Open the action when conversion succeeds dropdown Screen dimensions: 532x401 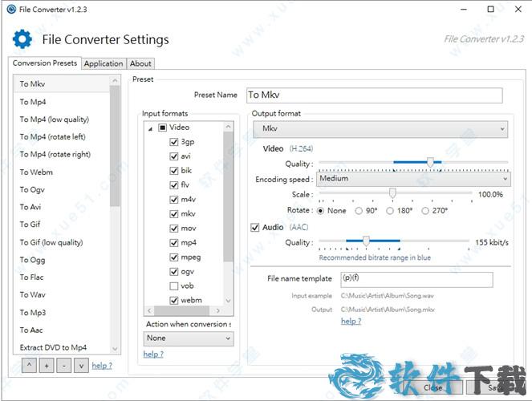point(188,338)
